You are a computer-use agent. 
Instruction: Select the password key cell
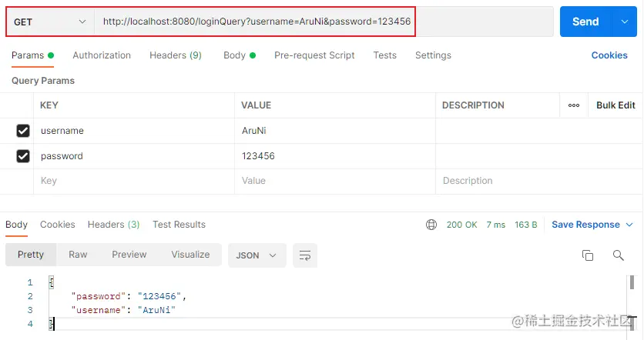point(134,156)
